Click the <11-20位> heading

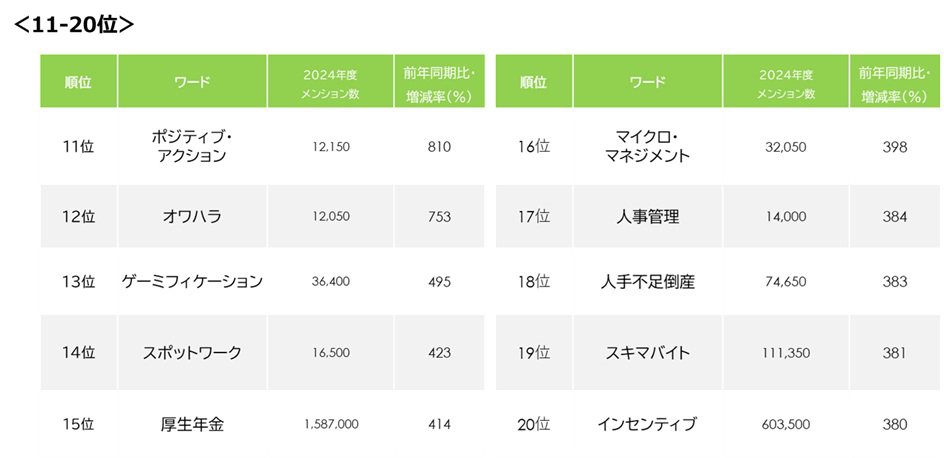coord(72,25)
